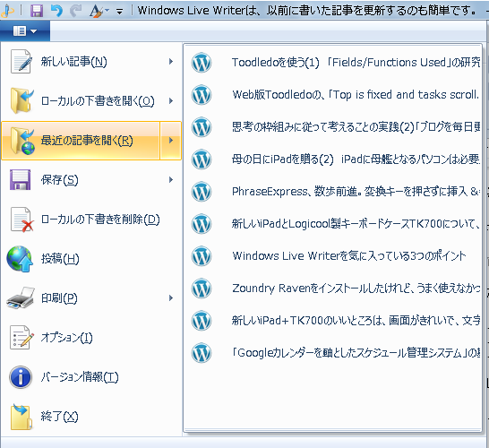Viewport: 489px width, 448px height.
Task: Click the 終了(X) exit folder icon
Action: 21,417
